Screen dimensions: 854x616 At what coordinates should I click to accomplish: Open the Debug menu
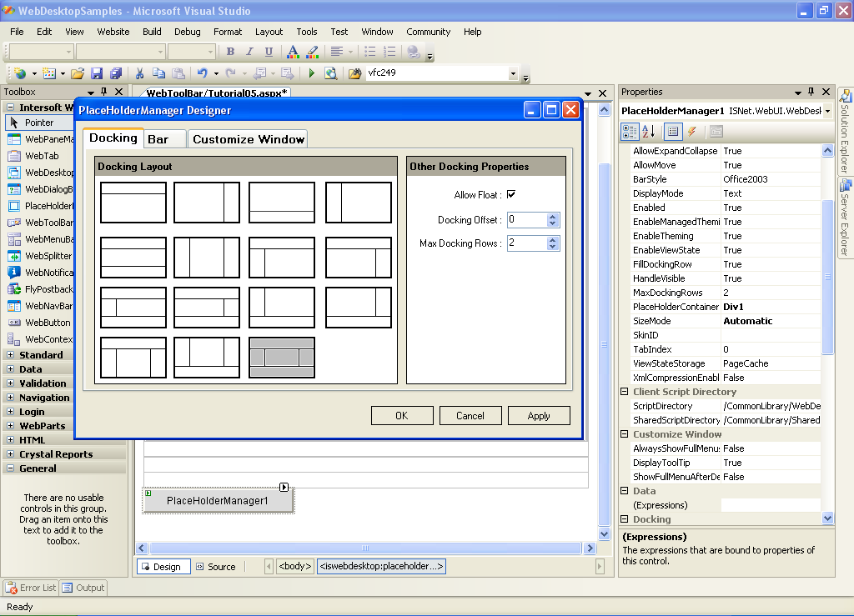coord(188,32)
